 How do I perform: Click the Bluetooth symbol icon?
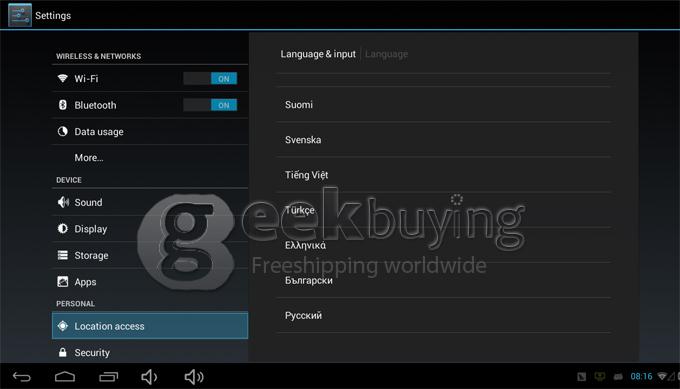point(62,105)
